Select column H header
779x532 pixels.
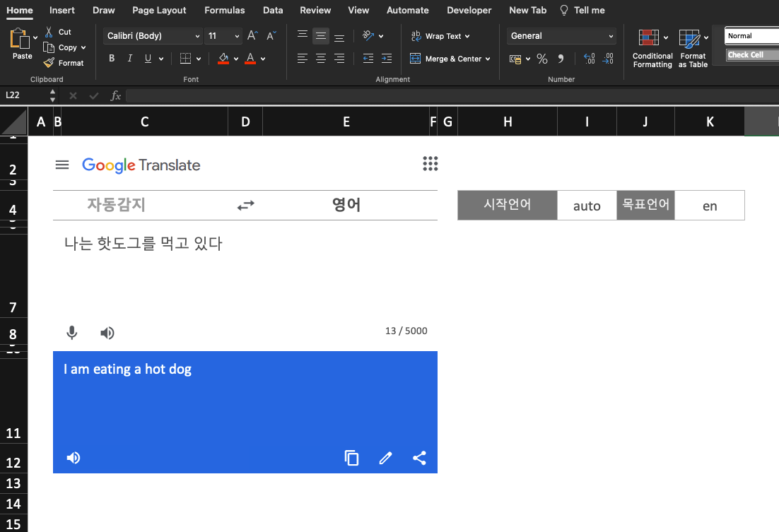[508, 122]
